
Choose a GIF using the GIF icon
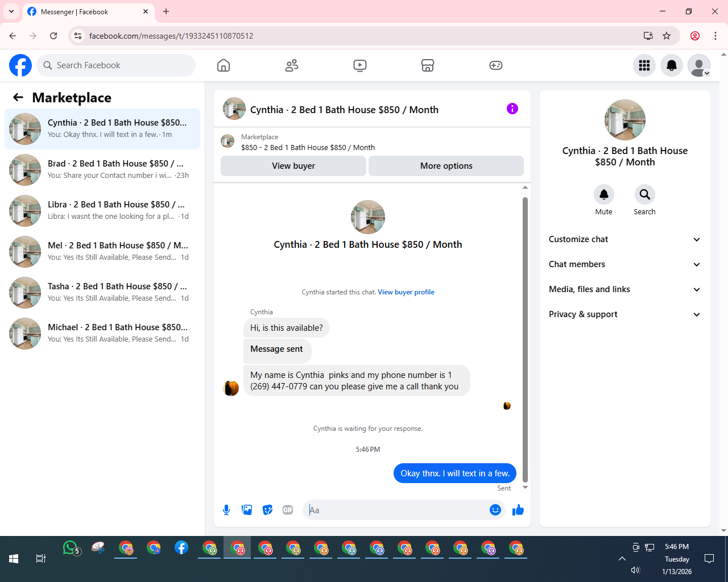[x=288, y=510]
